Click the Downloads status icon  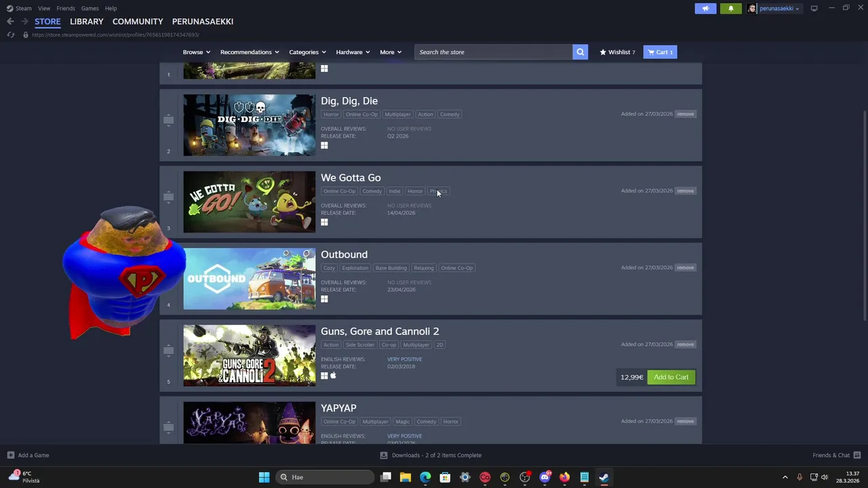[x=383, y=455]
